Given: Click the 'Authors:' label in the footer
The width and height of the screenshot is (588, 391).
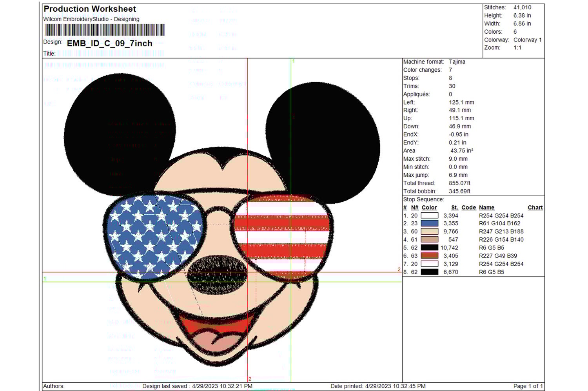Looking at the screenshot, I should 54,386.
